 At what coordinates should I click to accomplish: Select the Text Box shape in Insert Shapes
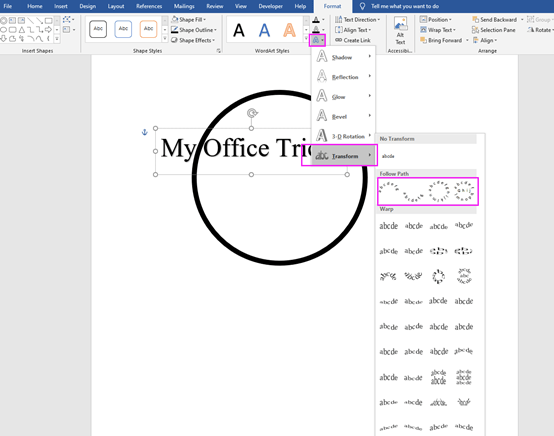coord(12,20)
